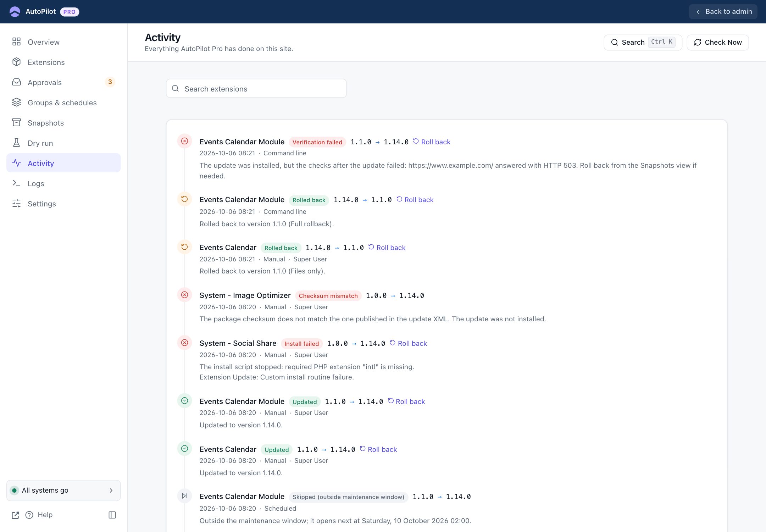Screen dimensions: 766x532
Task: Click success icon for Events Calendar Module Updated
Action: 184,401
